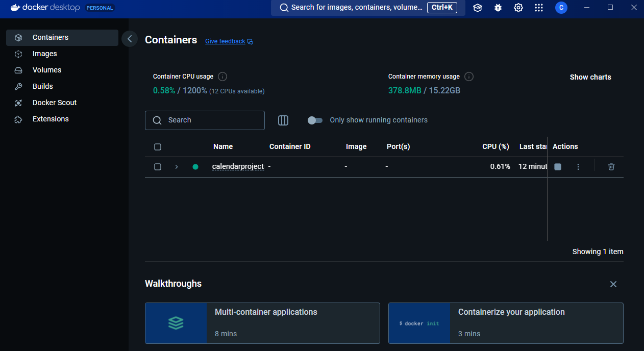Go to Volumes in the sidebar
The height and width of the screenshot is (351, 644).
[x=62, y=70]
